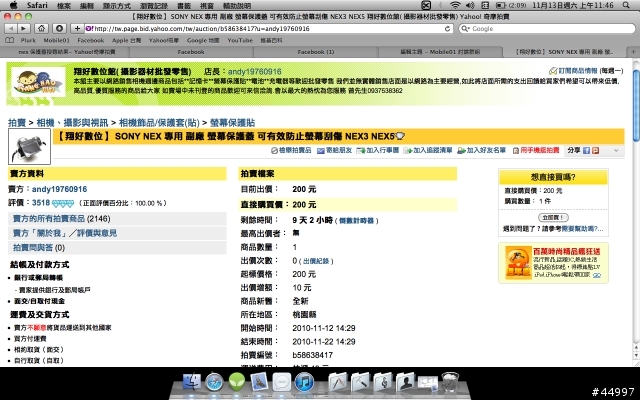This screenshot has width=640, height=400.
Task: Open the Apple menu
Action: (14, 5)
